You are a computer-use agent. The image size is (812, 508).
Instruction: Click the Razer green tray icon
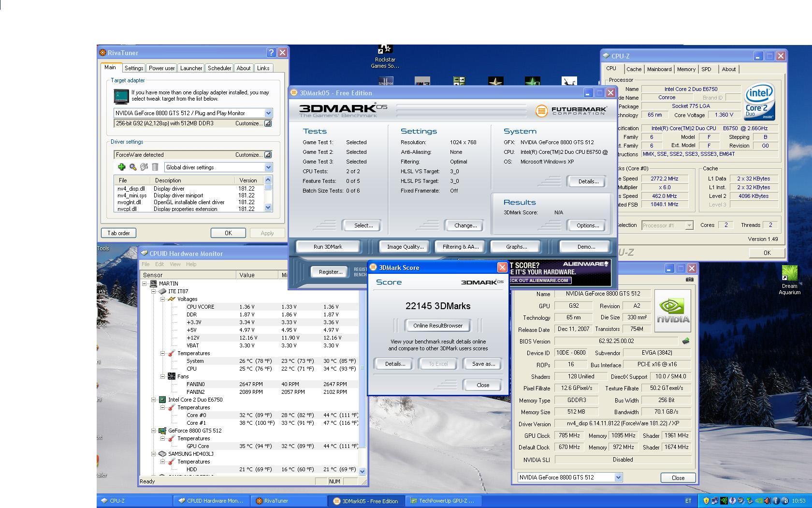point(724,501)
